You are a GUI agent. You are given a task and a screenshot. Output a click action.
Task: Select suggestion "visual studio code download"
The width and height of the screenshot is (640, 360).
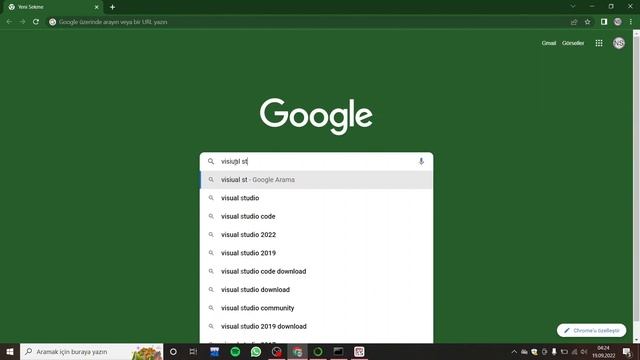[x=316, y=271]
